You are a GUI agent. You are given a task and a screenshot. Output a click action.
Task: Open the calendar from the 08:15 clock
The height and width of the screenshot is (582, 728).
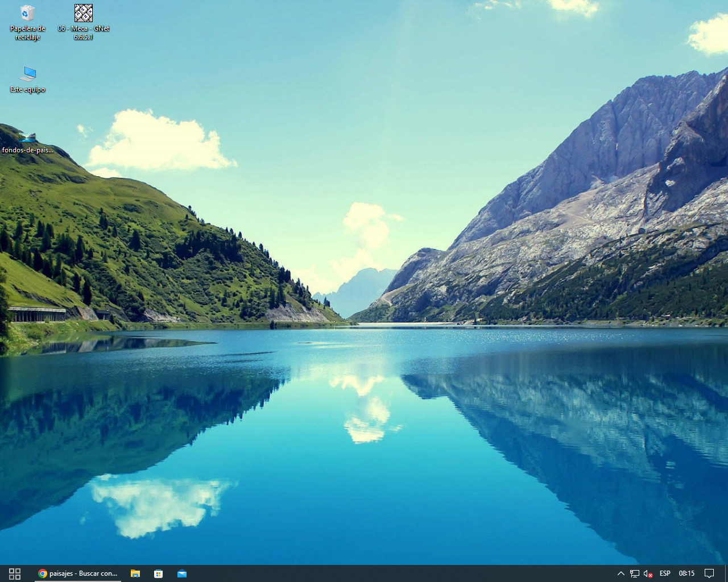click(686, 573)
